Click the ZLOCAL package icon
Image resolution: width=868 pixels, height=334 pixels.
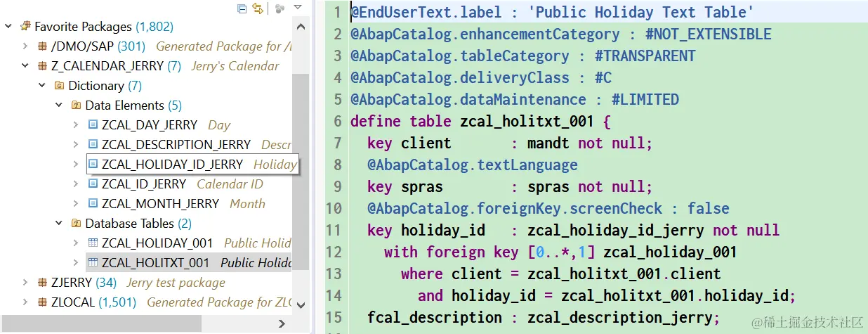43,302
